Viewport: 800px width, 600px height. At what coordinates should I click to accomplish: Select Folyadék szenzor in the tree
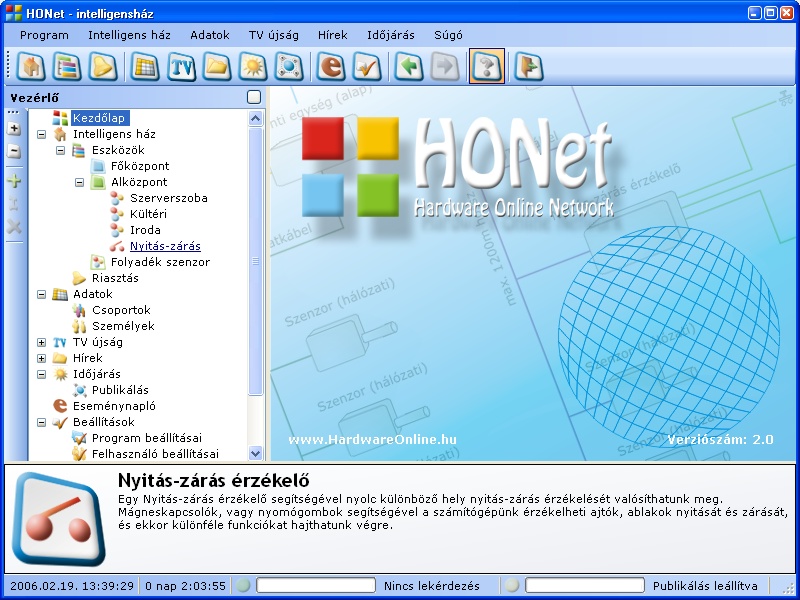click(160, 262)
